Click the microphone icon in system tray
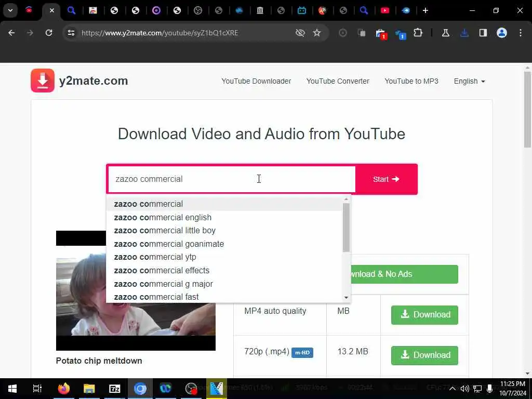The width and height of the screenshot is (532, 399). pyautogui.click(x=489, y=389)
